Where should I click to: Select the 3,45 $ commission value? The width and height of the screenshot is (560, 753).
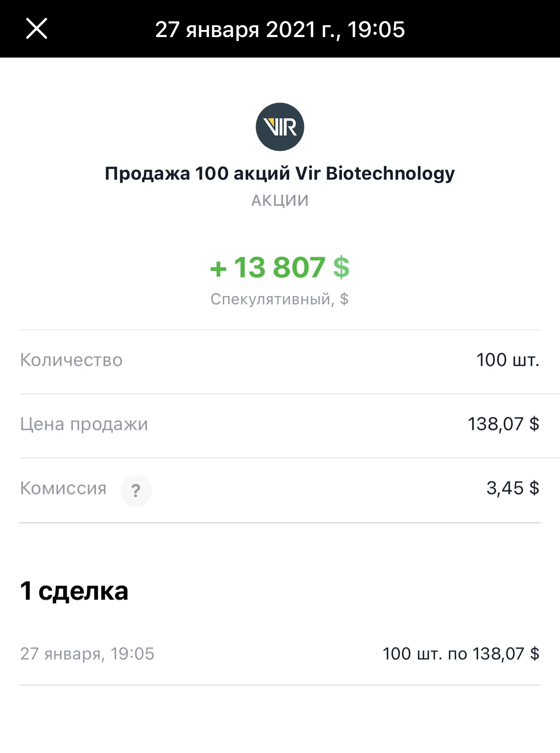[x=513, y=488]
